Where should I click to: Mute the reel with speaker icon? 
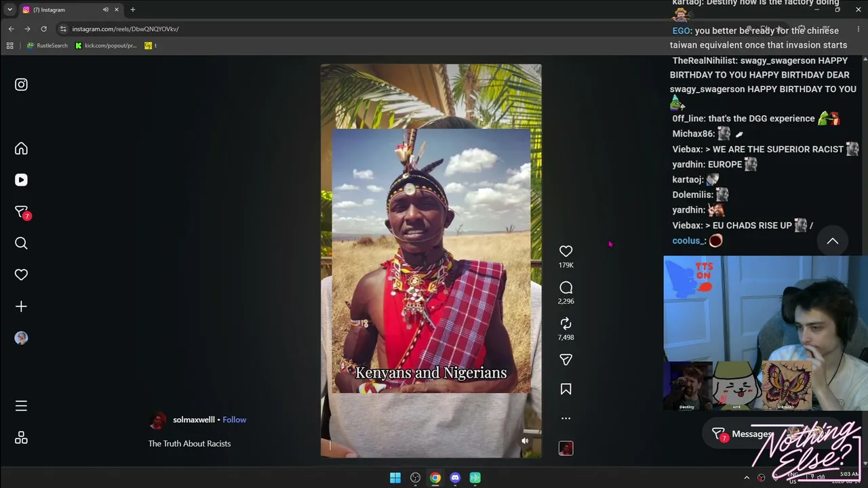coord(524,441)
